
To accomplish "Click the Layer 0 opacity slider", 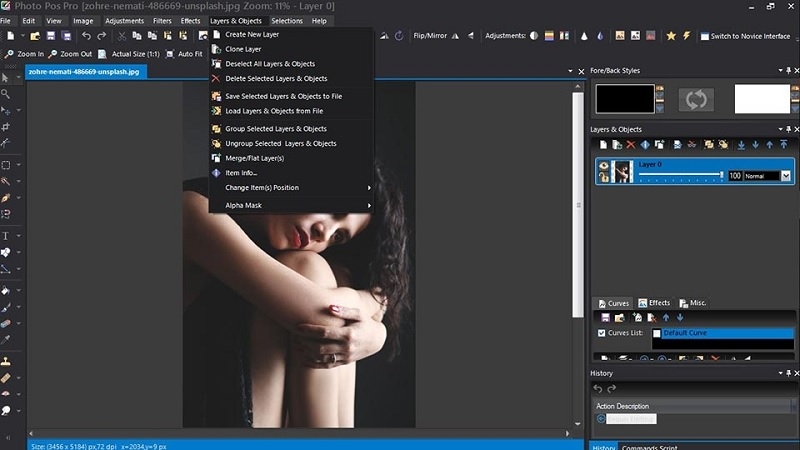I will pos(680,176).
